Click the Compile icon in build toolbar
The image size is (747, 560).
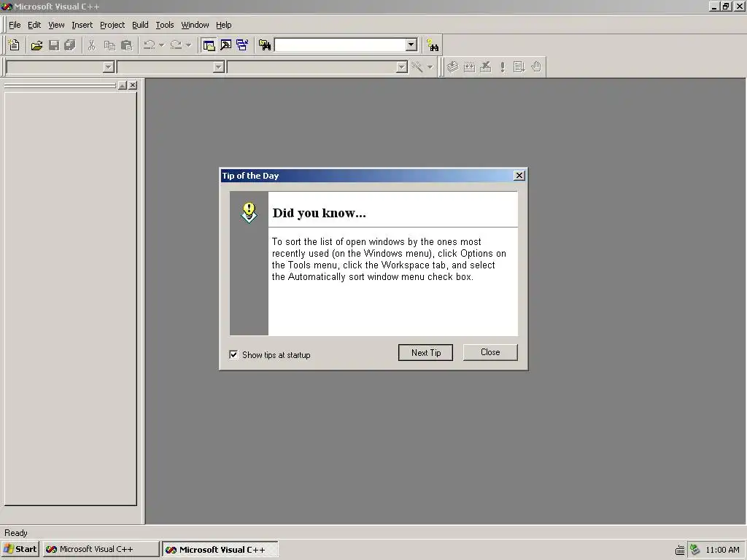452,66
